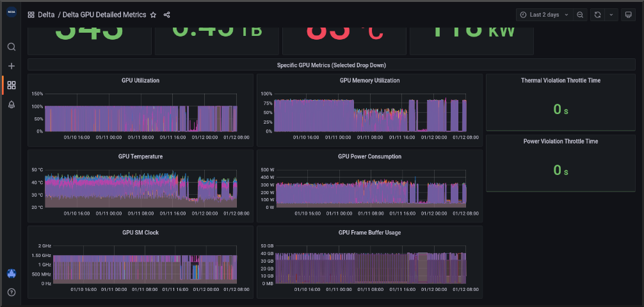Open the alerting bell icon
The width and height of the screenshot is (644, 307).
pos(12,104)
